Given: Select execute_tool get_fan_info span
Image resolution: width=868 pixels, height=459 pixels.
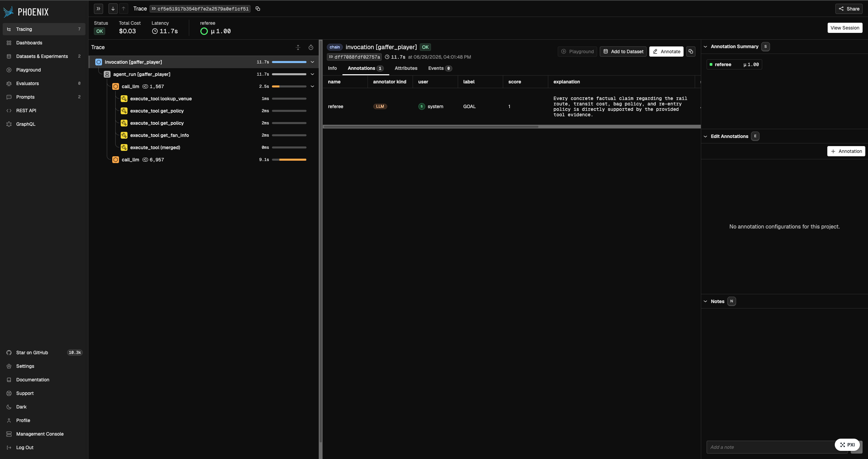Looking at the screenshot, I should (x=203, y=135).
